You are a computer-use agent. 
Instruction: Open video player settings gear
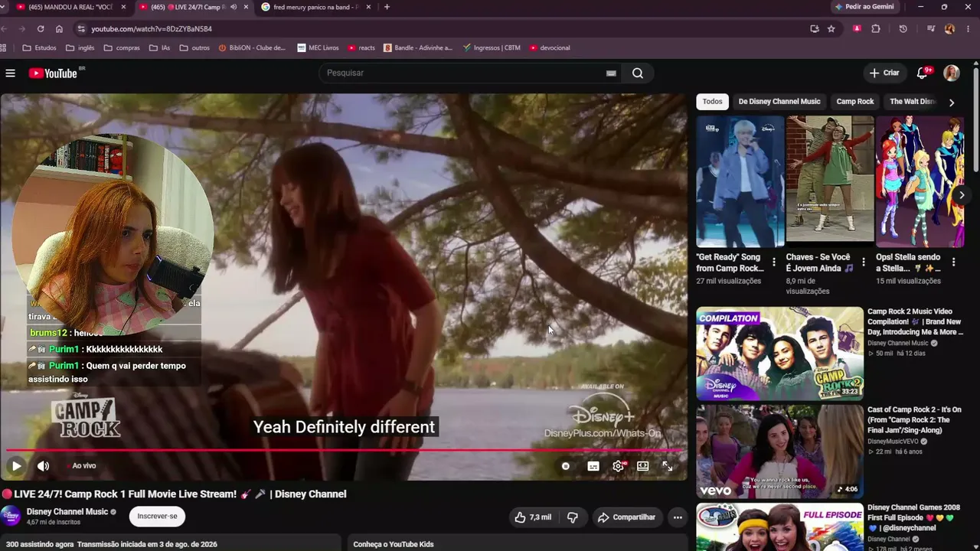(x=619, y=466)
